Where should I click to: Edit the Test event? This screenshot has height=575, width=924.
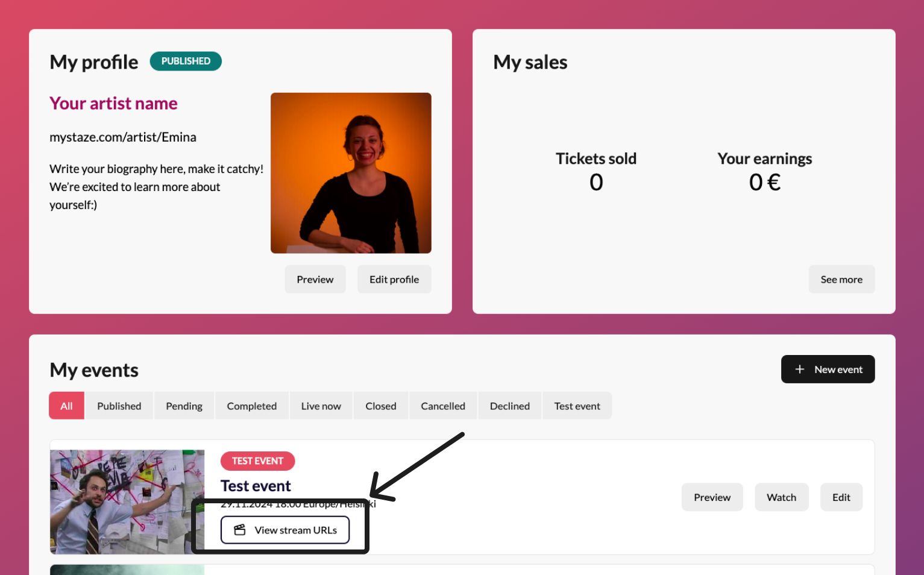point(841,497)
